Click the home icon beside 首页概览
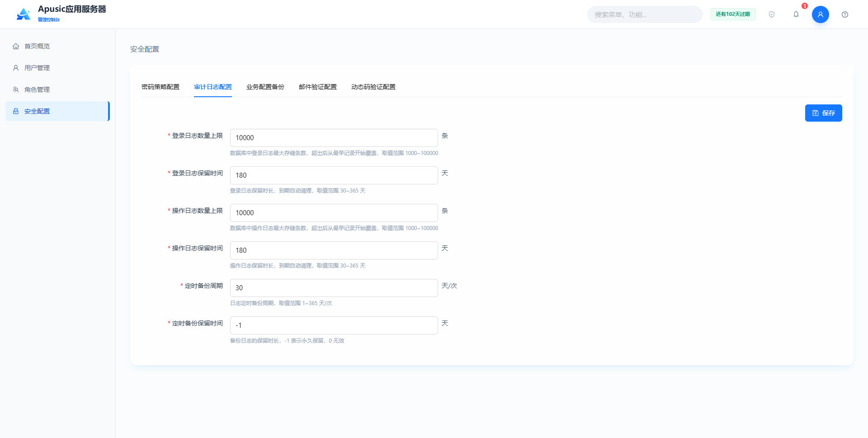The width and height of the screenshot is (868, 438). (16, 46)
